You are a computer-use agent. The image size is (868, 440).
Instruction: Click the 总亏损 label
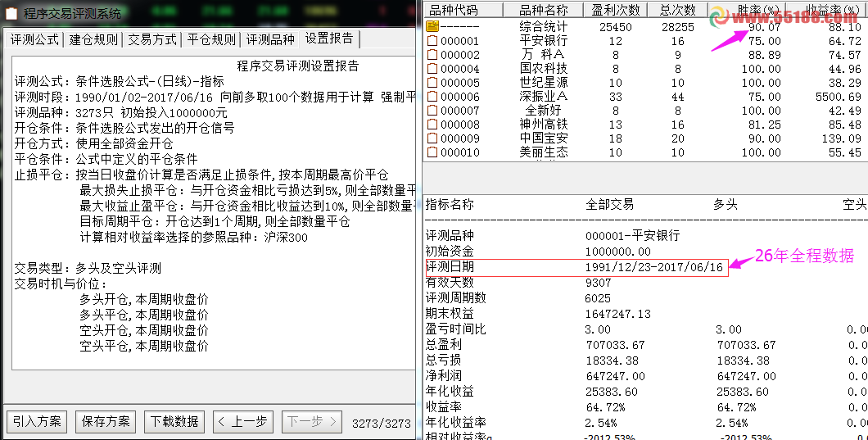pyautogui.click(x=443, y=361)
